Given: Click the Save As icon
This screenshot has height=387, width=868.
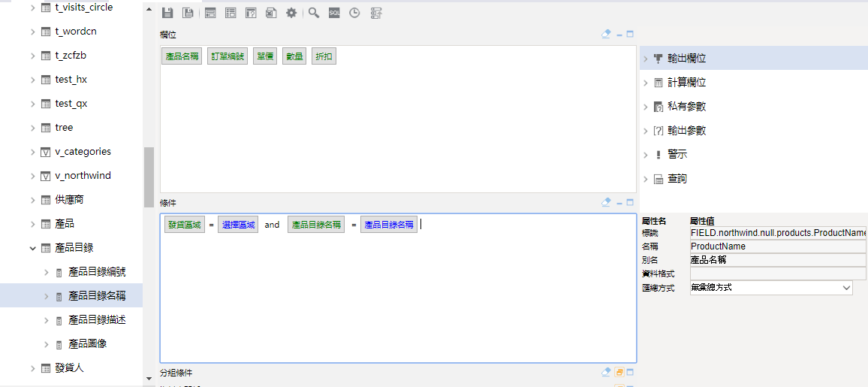Looking at the screenshot, I should pyautogui.click(x=188, y=13).
